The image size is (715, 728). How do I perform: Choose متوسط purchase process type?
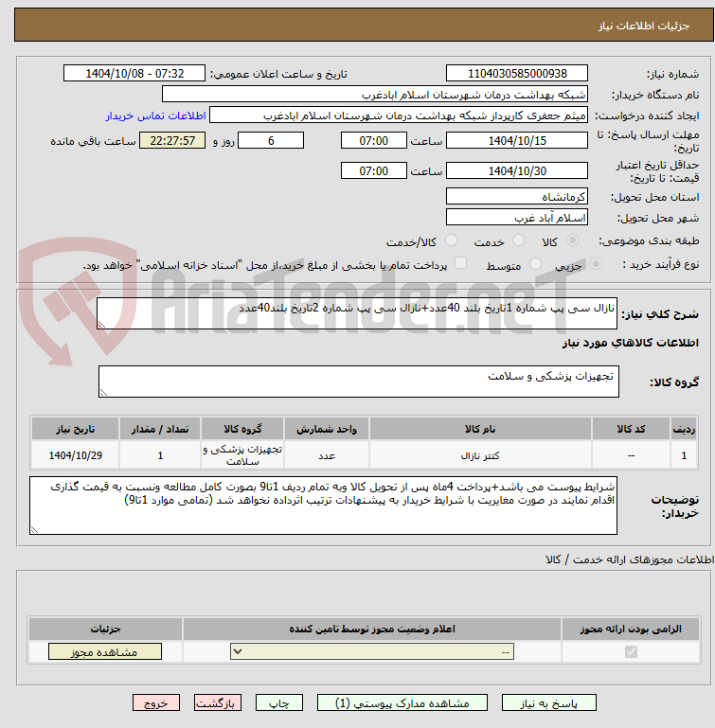(x=535, y=264)
